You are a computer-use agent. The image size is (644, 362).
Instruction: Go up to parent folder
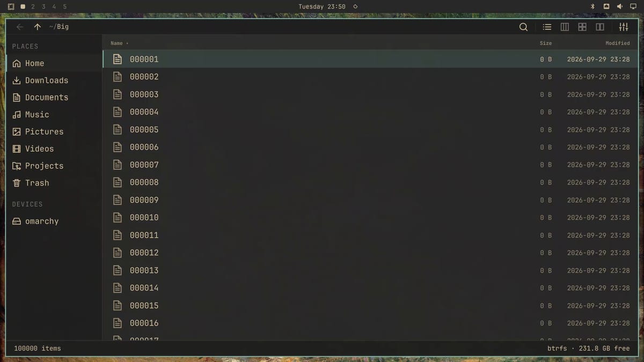pos(37,27)
